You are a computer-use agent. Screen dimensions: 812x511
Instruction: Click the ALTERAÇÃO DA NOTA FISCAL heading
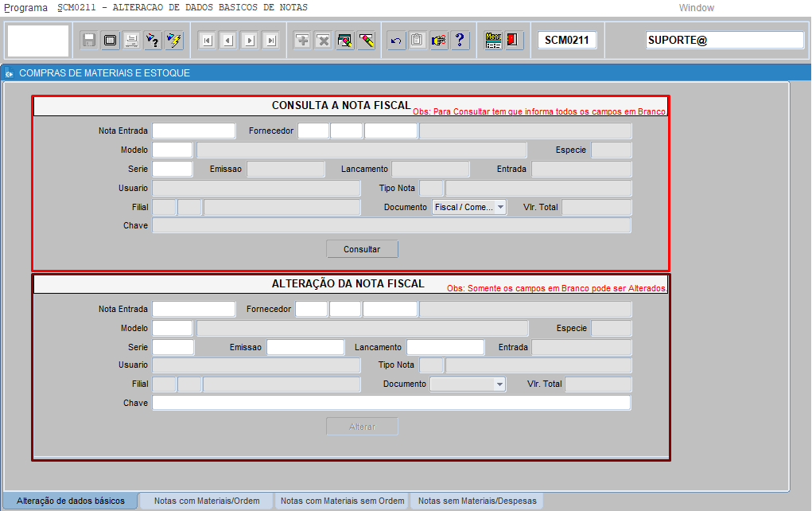348,283
